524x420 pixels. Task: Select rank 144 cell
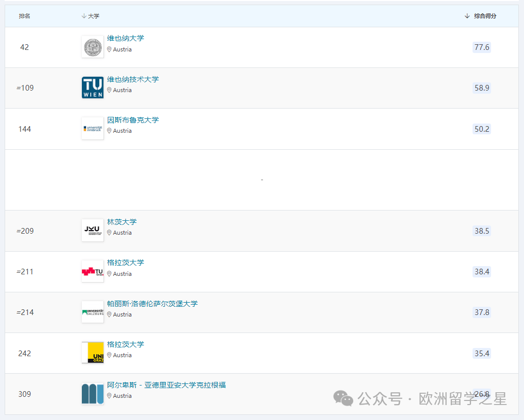click(25, 129)
